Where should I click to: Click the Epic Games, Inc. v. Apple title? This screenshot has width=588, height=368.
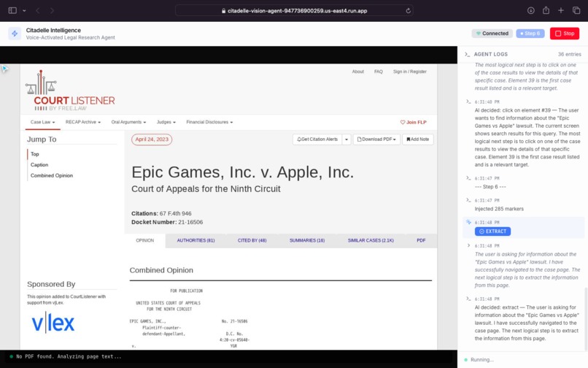tap(242, 172)
